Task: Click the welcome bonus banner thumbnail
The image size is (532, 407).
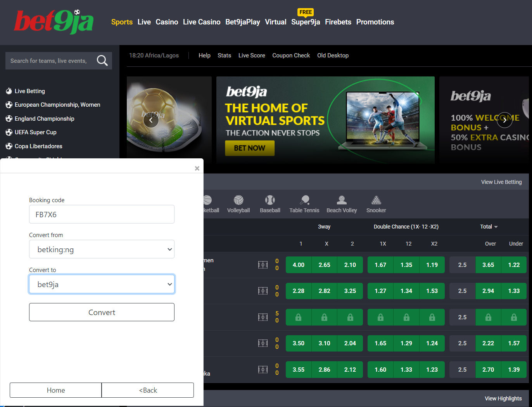Action: 484,120
